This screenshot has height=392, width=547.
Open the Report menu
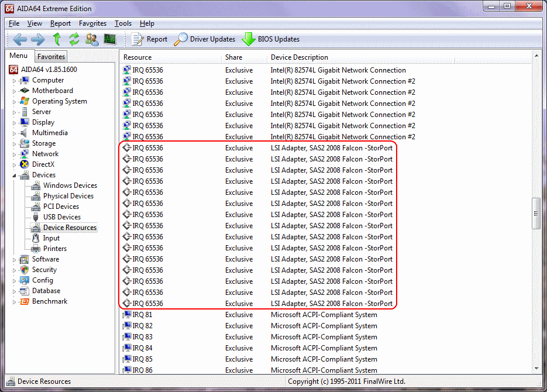coord(60,23)
